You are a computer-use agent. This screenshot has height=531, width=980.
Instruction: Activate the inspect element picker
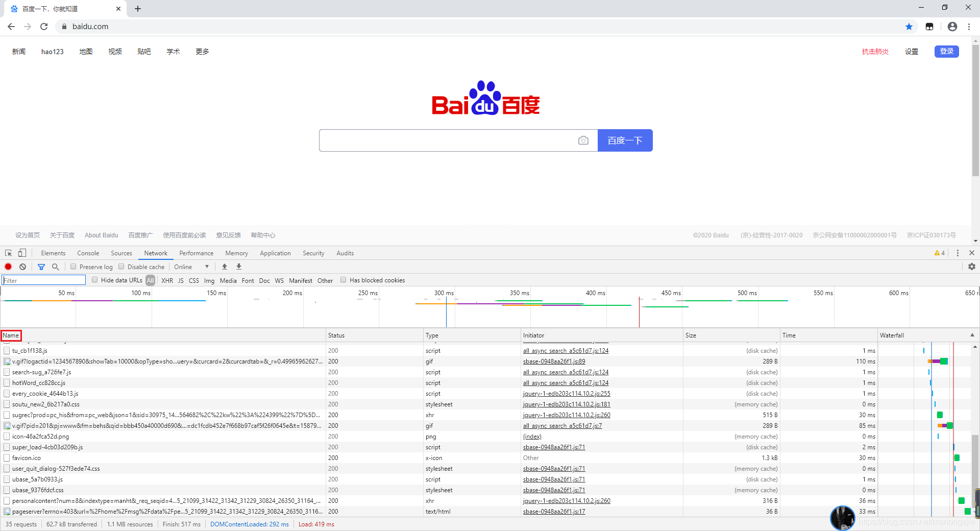[x=9, y=253]
